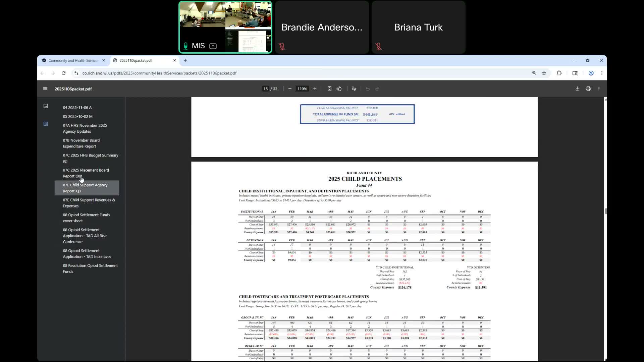This screenshot has height=362, width=644.
Task: Click the fit to page icon
Action: [x=329, y=89]
